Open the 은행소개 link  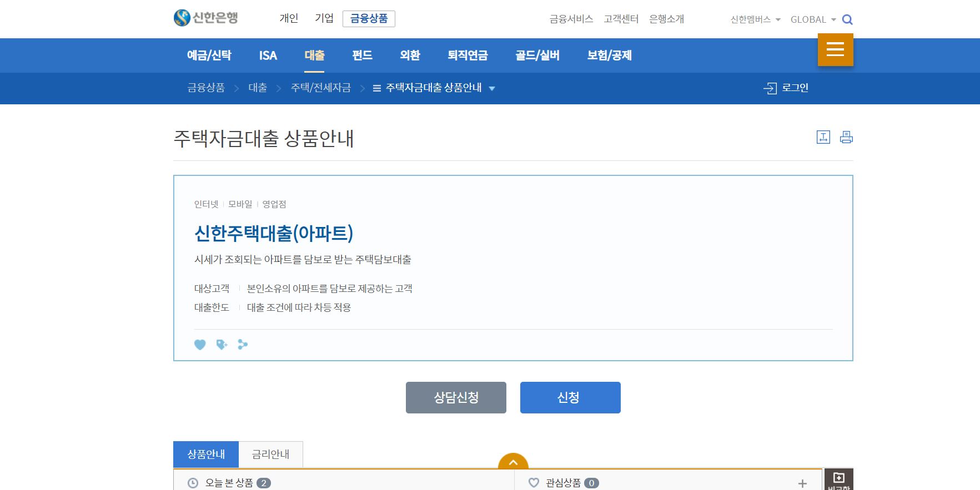tap(666, 19)
